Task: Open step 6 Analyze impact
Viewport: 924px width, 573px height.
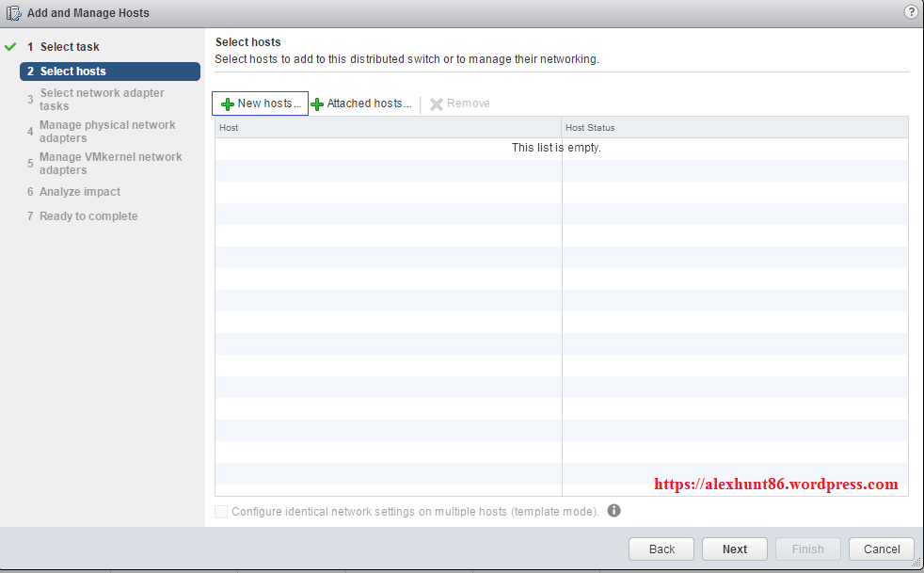Action: click(73, 192)
